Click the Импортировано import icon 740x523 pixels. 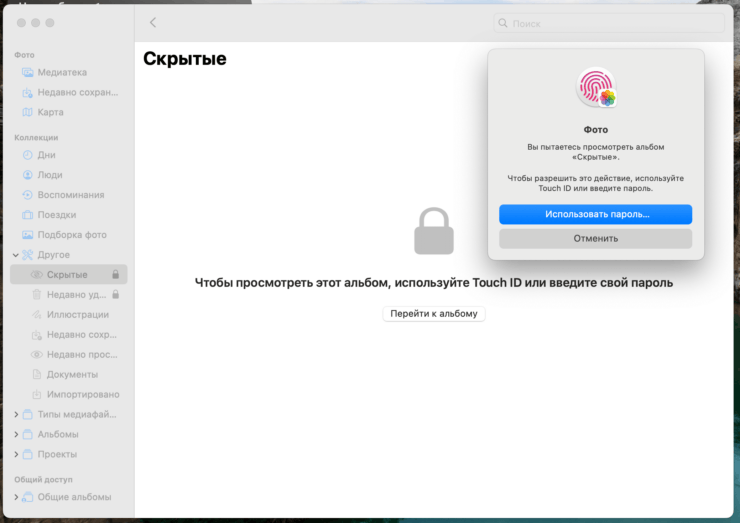pyautogui.click(x=37, y=395)
